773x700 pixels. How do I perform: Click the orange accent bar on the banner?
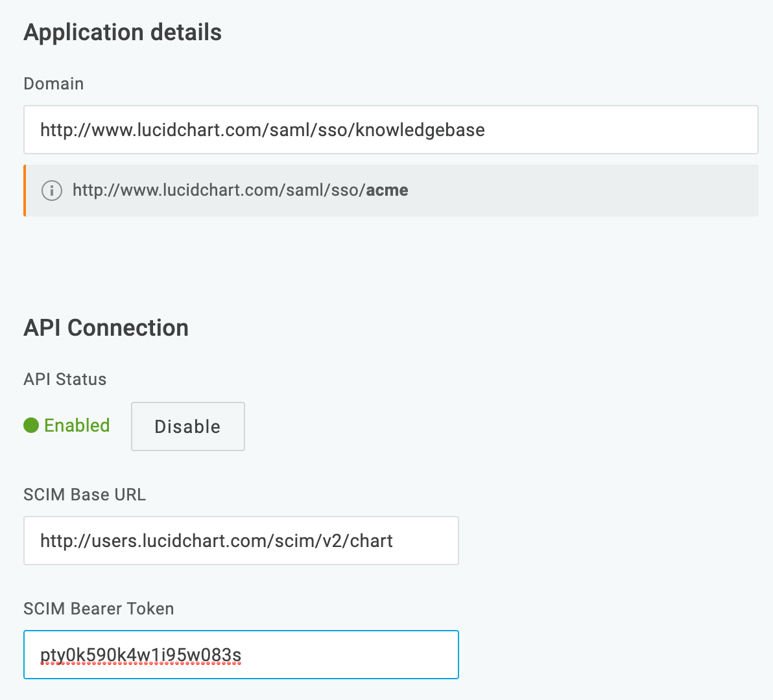[x=25, y=190]
